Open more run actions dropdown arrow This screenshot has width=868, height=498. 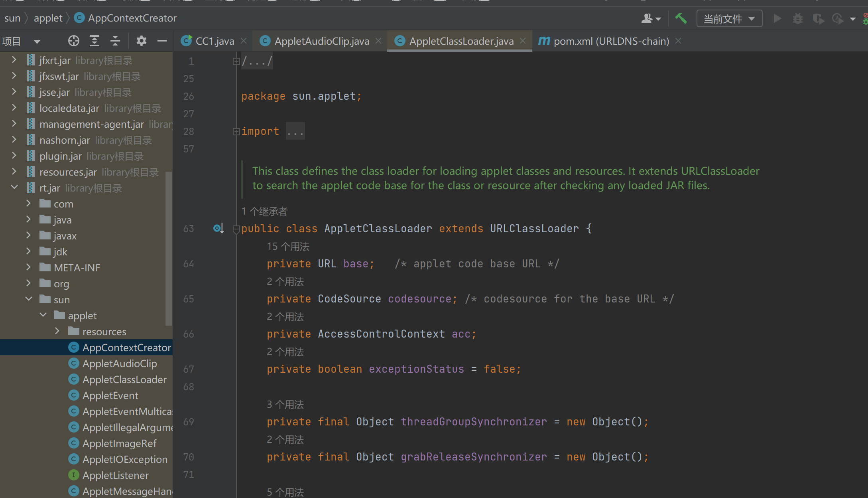pyautogui.click(x=853, y=19)
